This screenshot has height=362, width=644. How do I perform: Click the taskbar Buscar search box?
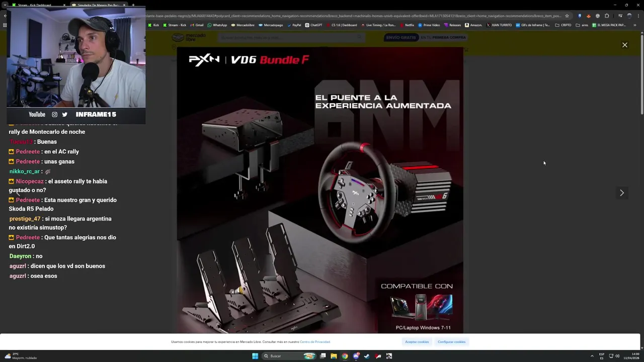tap(289, 356)
